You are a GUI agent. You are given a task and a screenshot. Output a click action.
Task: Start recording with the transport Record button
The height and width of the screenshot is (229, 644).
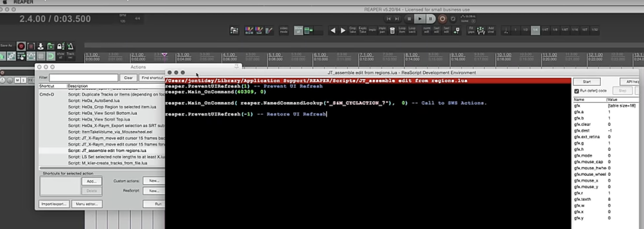click(442, 19)
